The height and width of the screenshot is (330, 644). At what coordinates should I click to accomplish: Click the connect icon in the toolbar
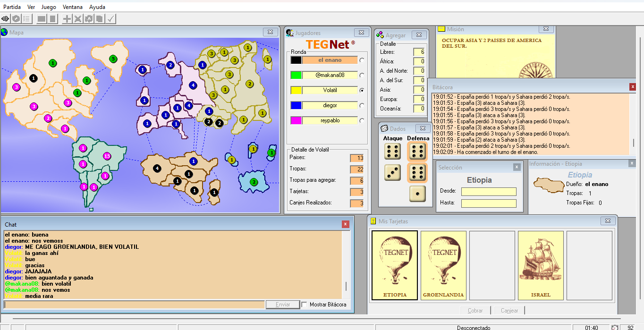pyautogui.click(x=6, y=19)
